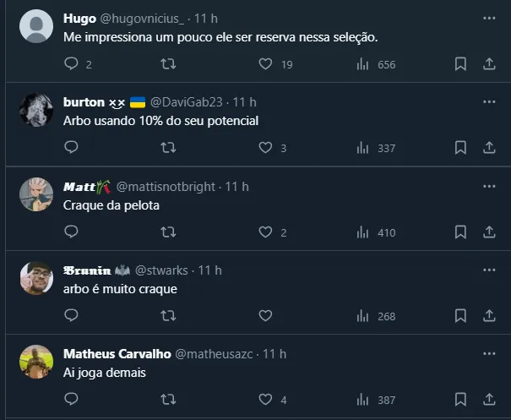Reply to Hugo's tweet
This screenshot has height=420, width=511.
point(71,63)
